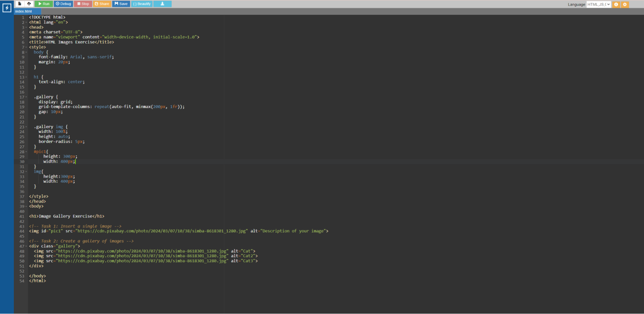This screenshot has width=644, height=314.
Task: Fold the body CSS rule on line 8
Action: coord(26,52)
